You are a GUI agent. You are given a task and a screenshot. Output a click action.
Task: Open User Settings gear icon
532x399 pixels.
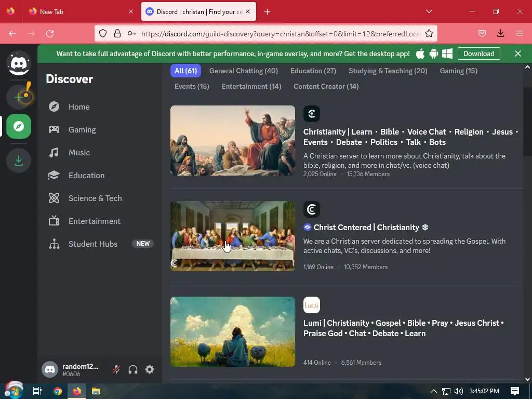coord(150,369)
